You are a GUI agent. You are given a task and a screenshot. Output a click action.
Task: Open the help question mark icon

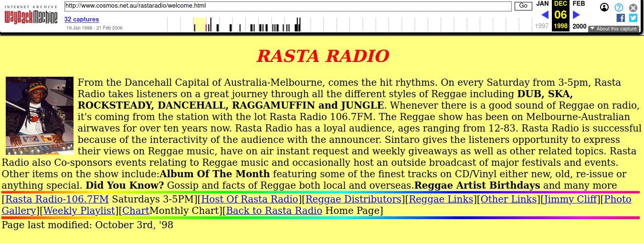tap(619, 7)
